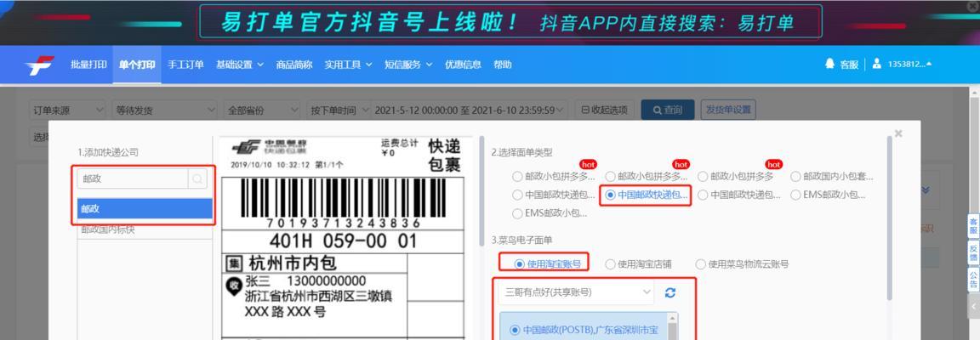Screen dimensions: 980x340
Task: Open the 三哥有点好(共享账号) account dropdown
Action: pos(576,292)
